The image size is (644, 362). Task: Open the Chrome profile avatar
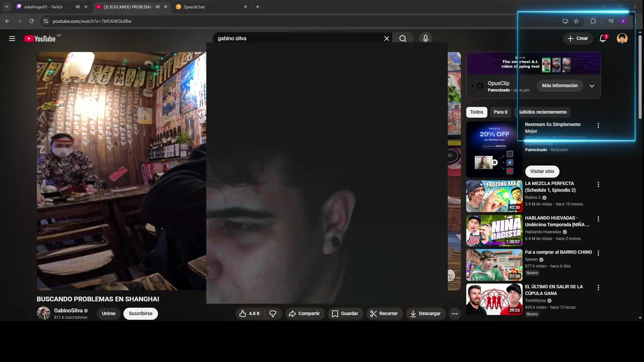[x=623, y=21]
